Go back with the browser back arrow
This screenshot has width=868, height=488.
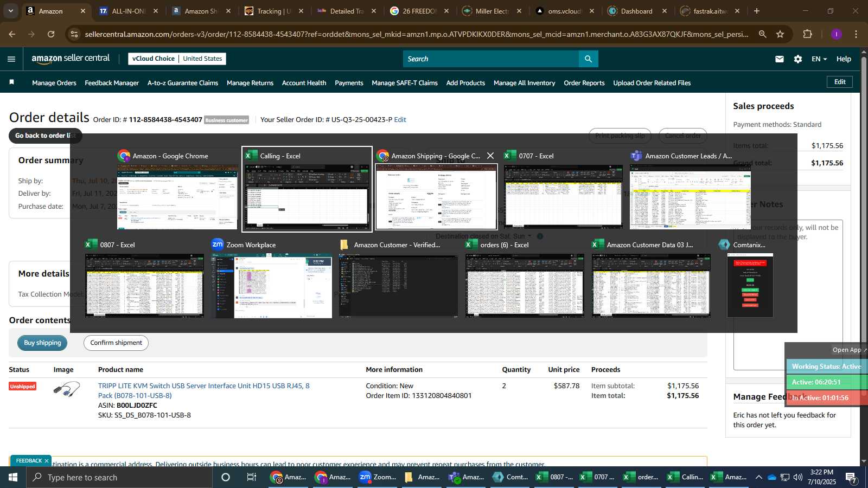[x=12, y=34]
